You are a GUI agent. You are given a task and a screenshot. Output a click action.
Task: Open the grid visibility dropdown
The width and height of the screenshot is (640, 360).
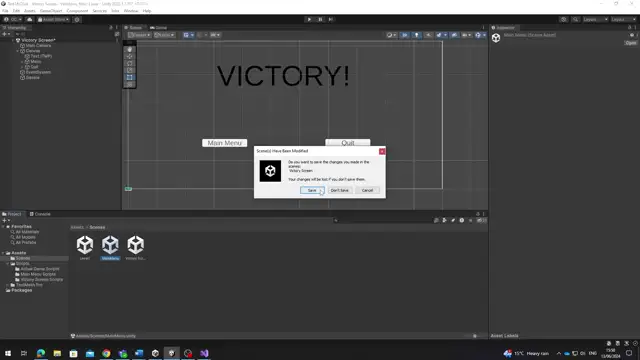pos(192,35)
